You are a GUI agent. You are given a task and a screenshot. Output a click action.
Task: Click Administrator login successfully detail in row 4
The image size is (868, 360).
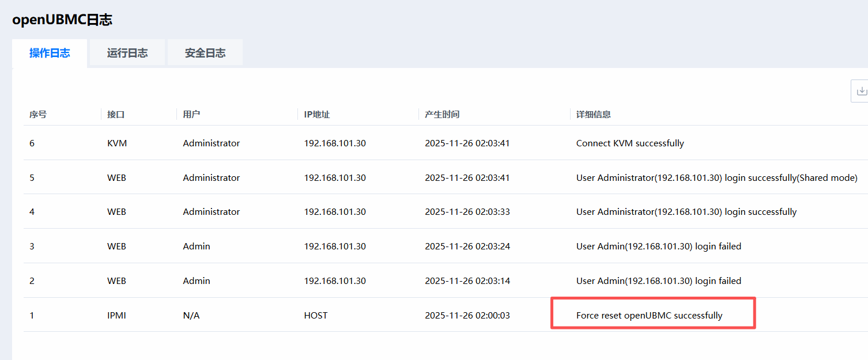coord(686,212)
